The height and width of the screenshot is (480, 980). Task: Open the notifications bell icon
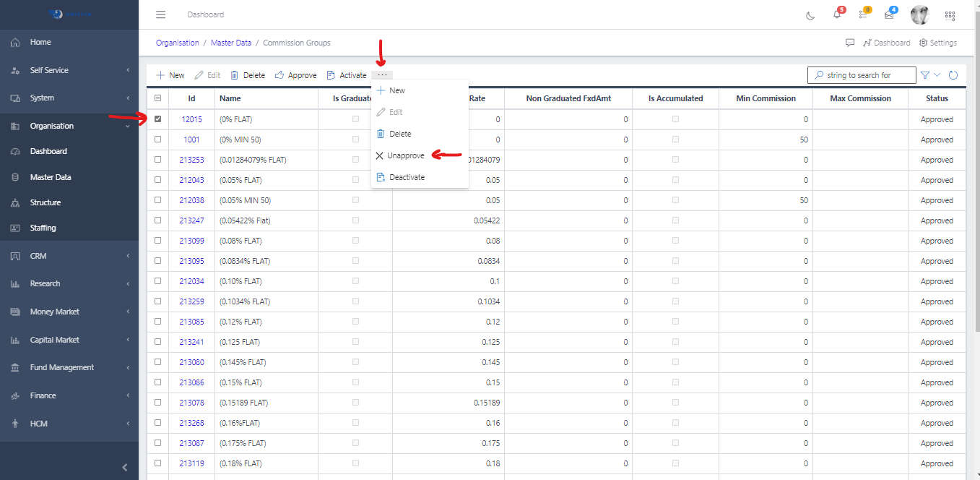pos(837,15)
